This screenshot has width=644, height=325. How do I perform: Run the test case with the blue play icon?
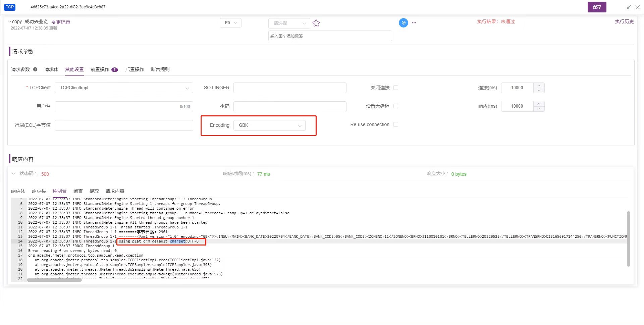403,23
